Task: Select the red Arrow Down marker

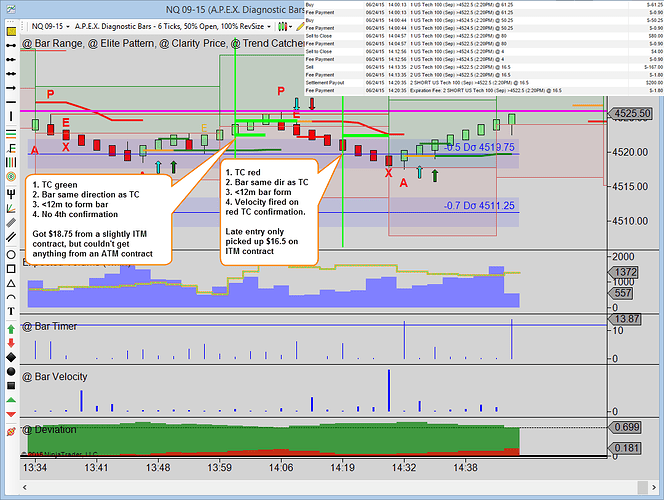Action: (x=11, y=343)
